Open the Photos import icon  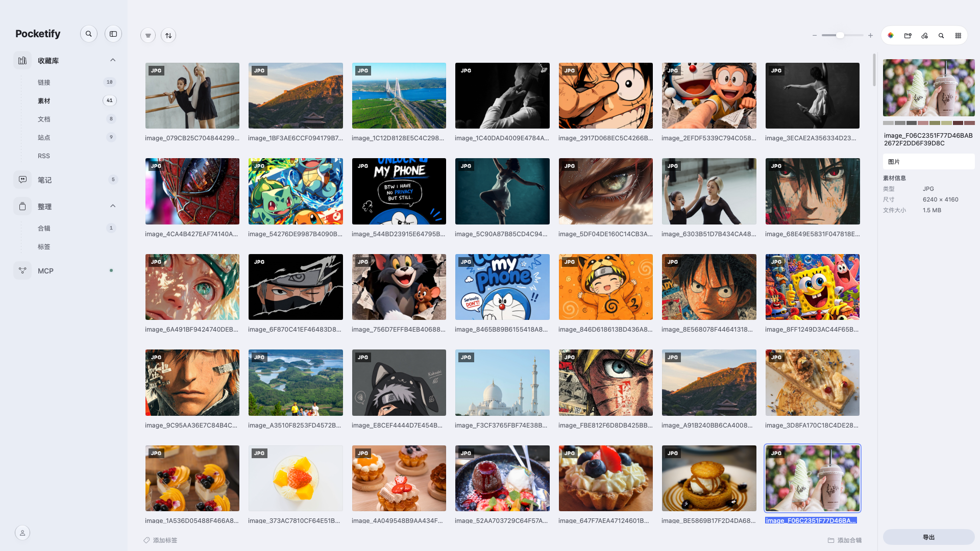click(x=891, y=35)
